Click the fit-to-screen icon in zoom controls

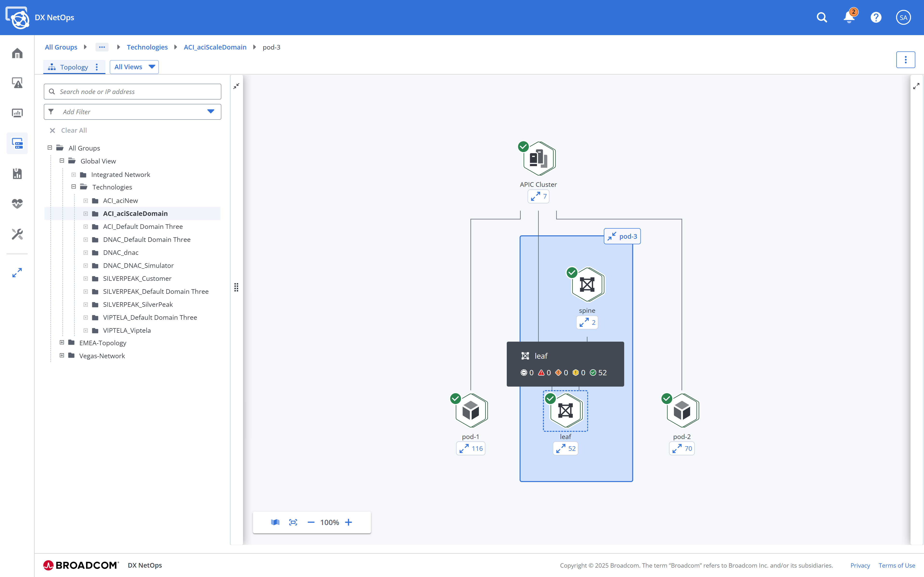pos(293,522)
